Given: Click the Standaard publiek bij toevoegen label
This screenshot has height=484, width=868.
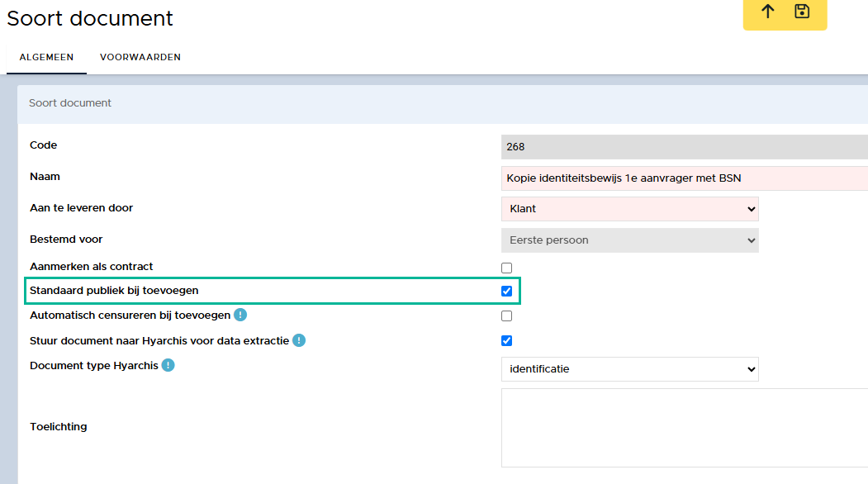Looking at the screenshot, I should click(114, 291).
